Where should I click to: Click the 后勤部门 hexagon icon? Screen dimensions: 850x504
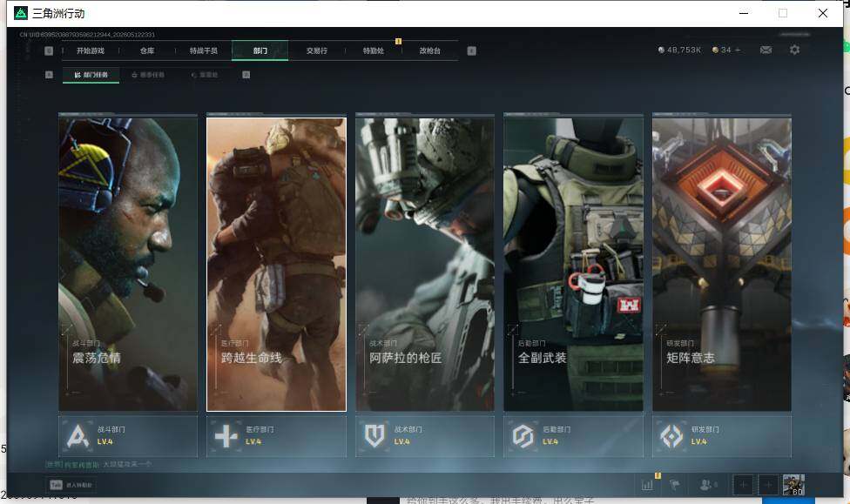[523, 436]
